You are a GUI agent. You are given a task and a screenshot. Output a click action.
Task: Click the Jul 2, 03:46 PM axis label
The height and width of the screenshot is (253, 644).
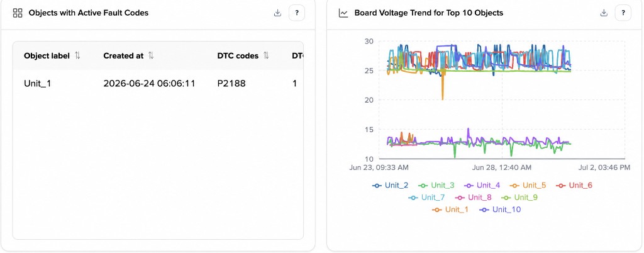point(604,167)
